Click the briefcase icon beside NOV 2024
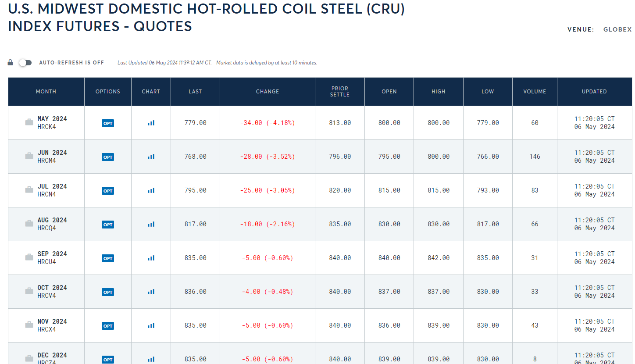This screenshot has height=364, width=635. coord(29,325)
